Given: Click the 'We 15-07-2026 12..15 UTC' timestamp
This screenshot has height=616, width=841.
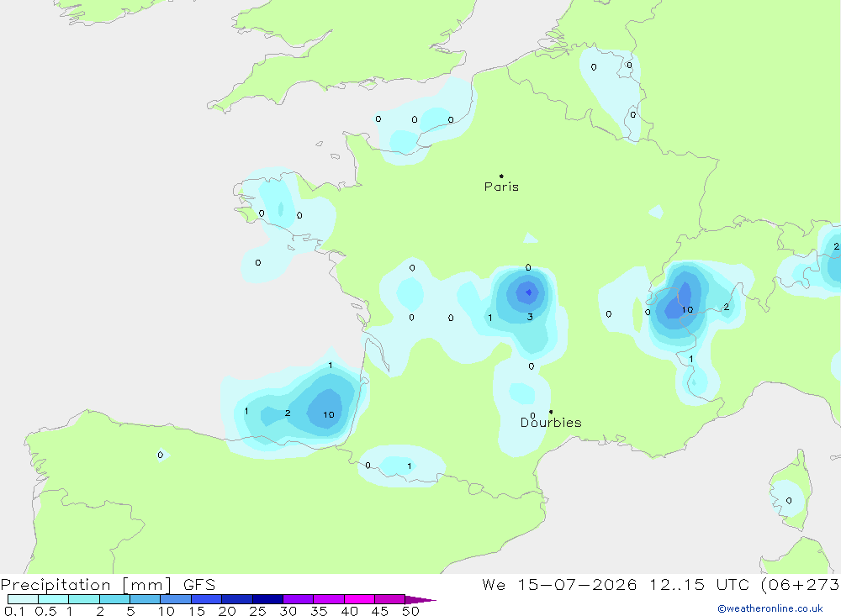Looking at the screenshot, I should pyautogui.click(x=616, y=584).
